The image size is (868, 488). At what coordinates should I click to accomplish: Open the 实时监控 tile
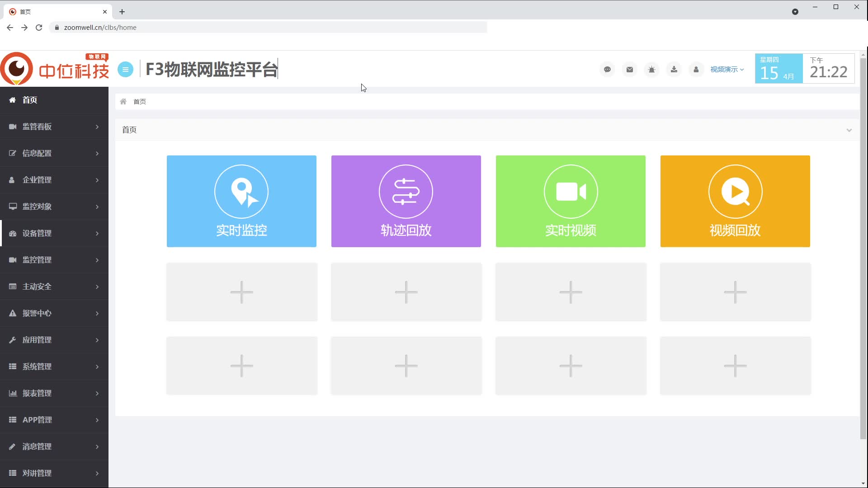[241, 201]
